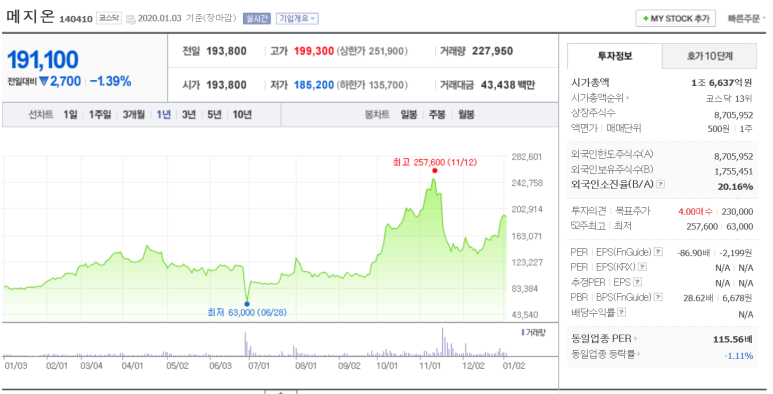The image size is (773, 394).
Task: Show the 일봉 candlestick chart
Action: click(409, 114)
